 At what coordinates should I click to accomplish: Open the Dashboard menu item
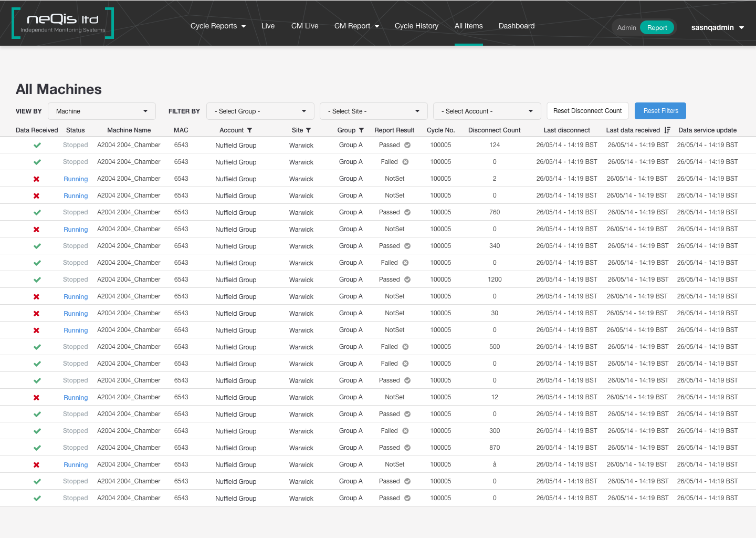pyautogui.click(x=516, y=26)
